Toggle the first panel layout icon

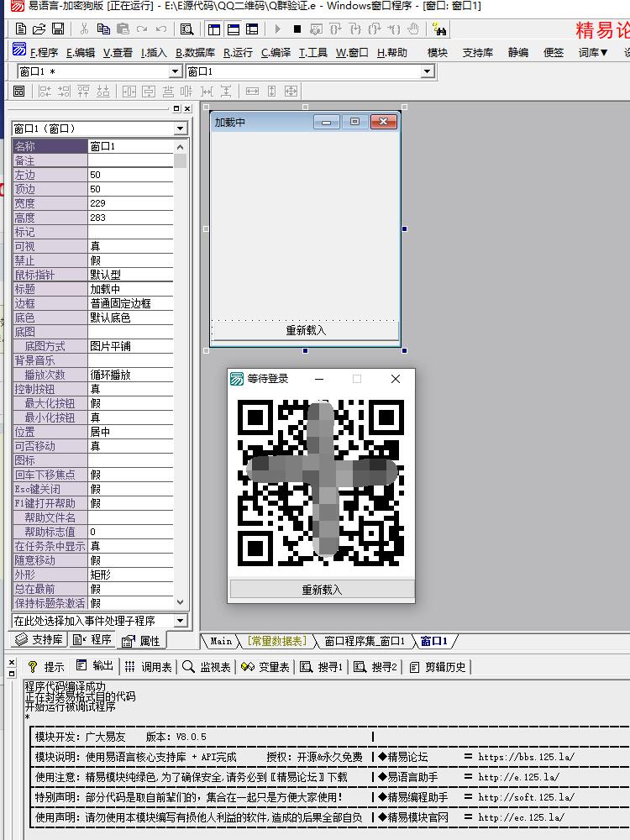pos(213,29)
